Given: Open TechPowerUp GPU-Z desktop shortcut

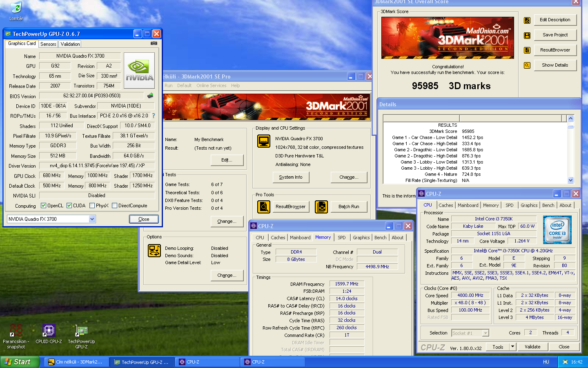Looking at the screenshot, I should [81, 337].
